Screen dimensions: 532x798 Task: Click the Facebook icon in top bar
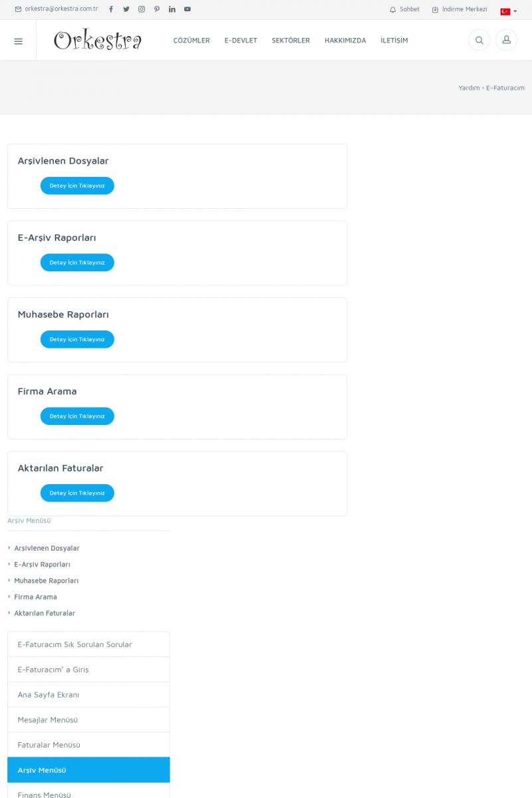pyautogui.click(x=111, y=9)
